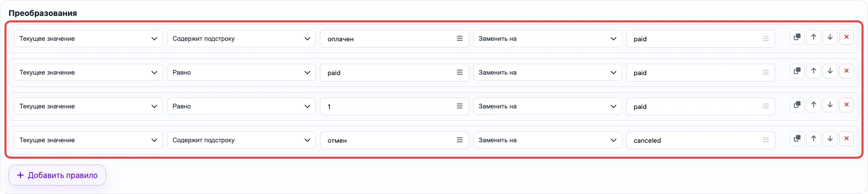Image resolution: width=868 pixels, height=194 pixels.
Task: Move the 'Равно paid' rule up
Action: (x=814, y=71)
